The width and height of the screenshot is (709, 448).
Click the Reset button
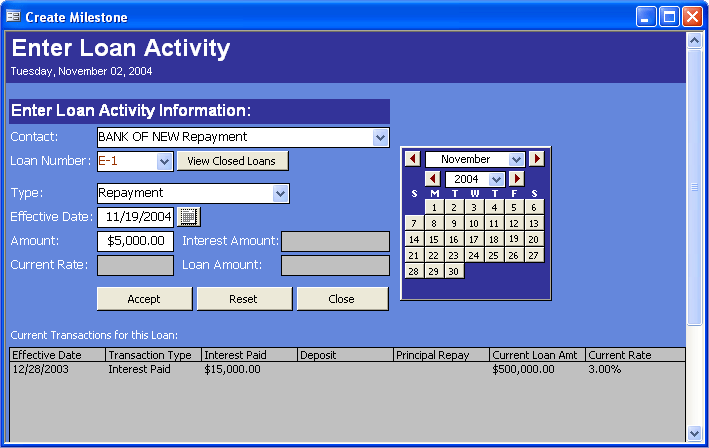coord(244,299)
